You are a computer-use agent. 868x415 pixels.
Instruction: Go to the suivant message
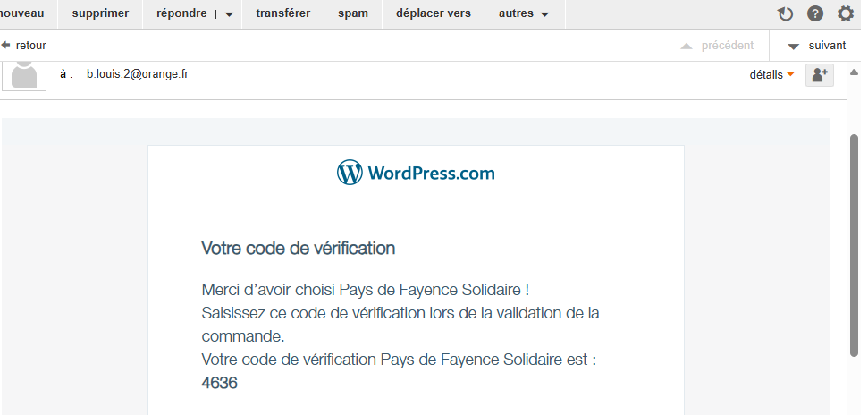817,46
